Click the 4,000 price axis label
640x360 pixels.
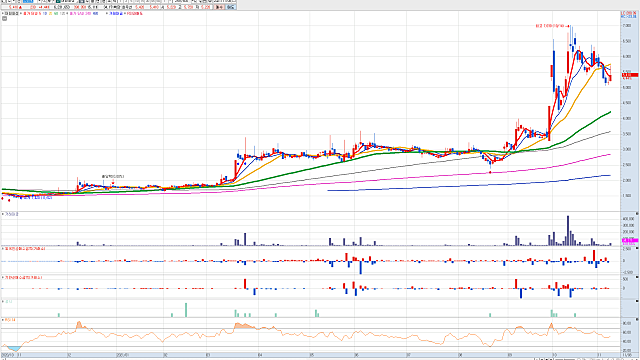click(x=627, y=118)
